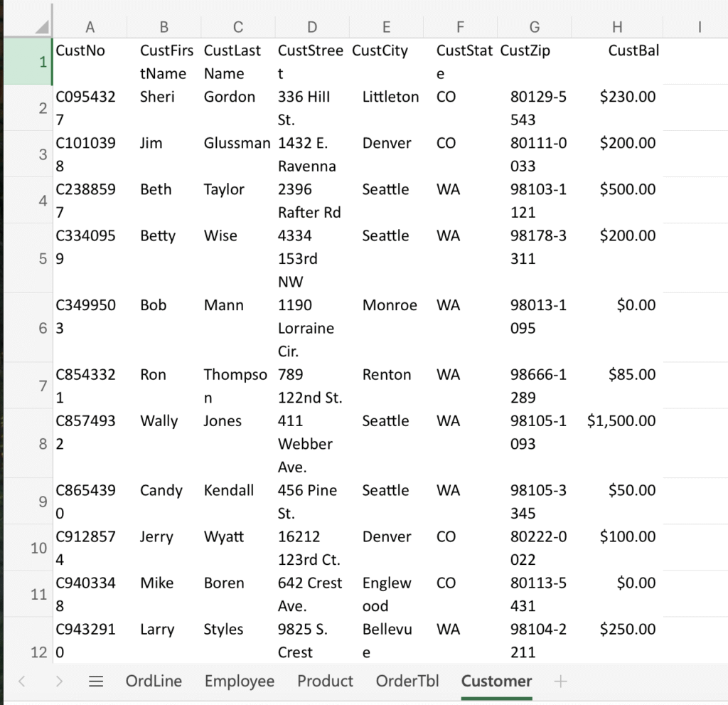
Task: Select the CustBal header cell
Action: point(617,62)
